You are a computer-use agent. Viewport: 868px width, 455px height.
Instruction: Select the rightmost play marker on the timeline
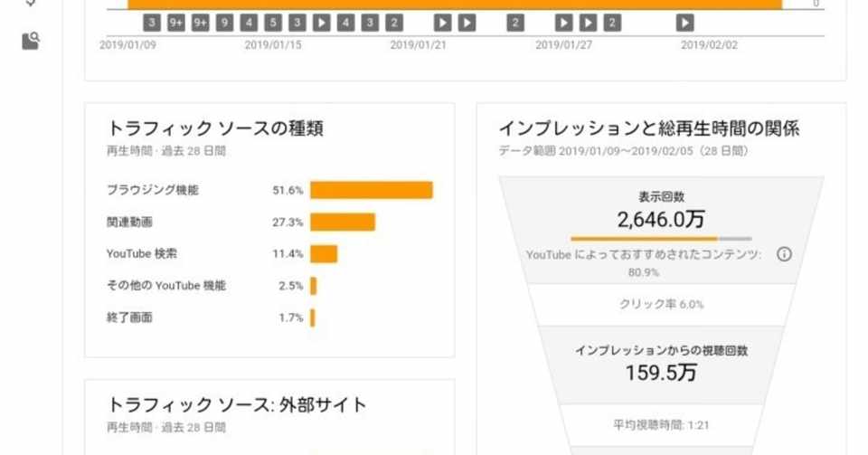pyautogui.click(x=685, y=23)
